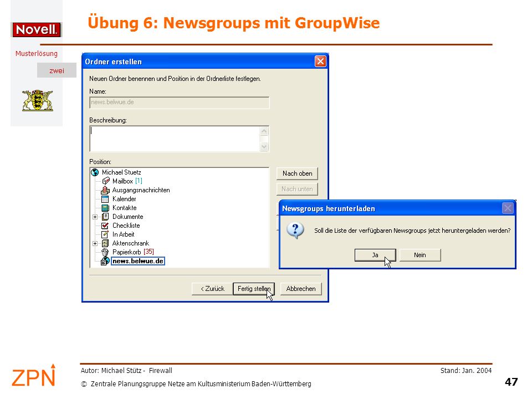
Task: Click the description scrollbar down arrow
Action: (264, 146)
